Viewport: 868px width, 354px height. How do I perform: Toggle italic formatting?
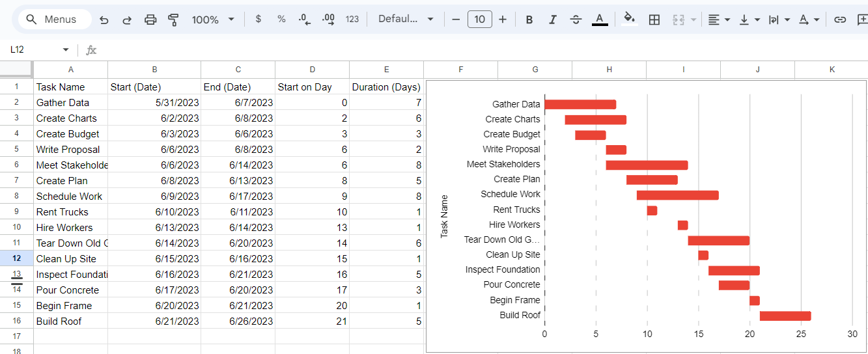pyautogui.click(x=552, y=20)
